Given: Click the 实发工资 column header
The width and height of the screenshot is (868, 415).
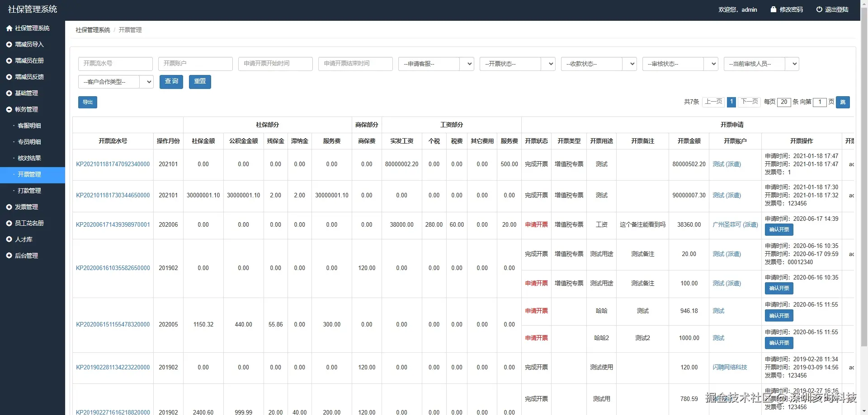Looking at the screenshot, I should tap(402, 141).
